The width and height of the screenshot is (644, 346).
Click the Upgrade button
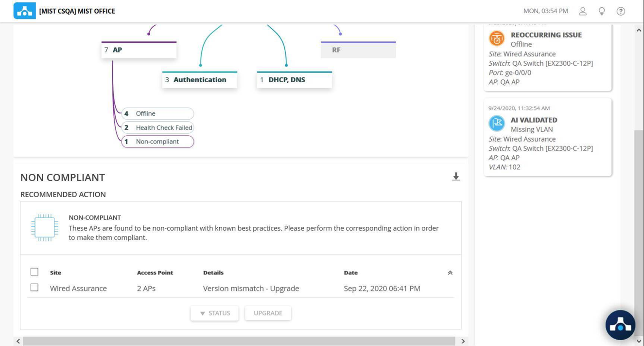click(268, 313)
